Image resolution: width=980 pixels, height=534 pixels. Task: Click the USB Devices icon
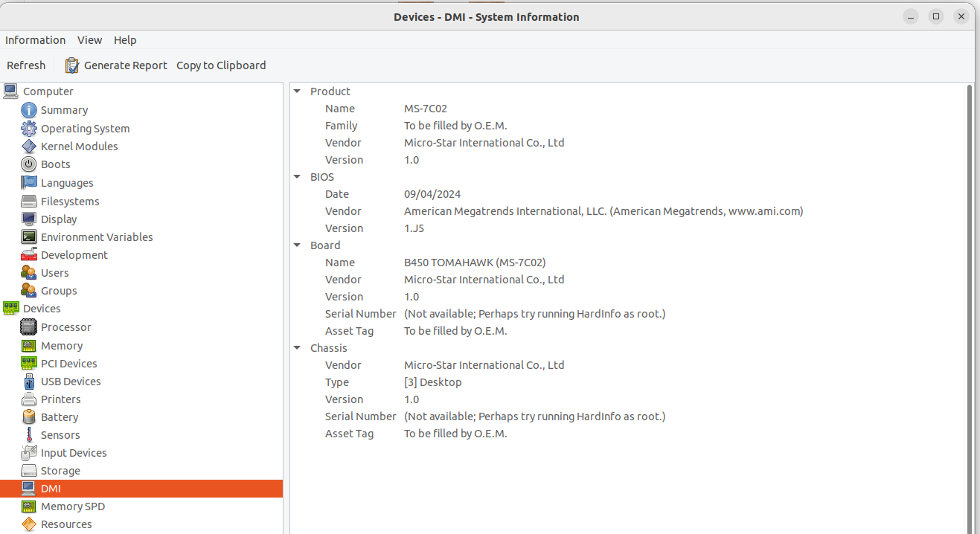29,382
